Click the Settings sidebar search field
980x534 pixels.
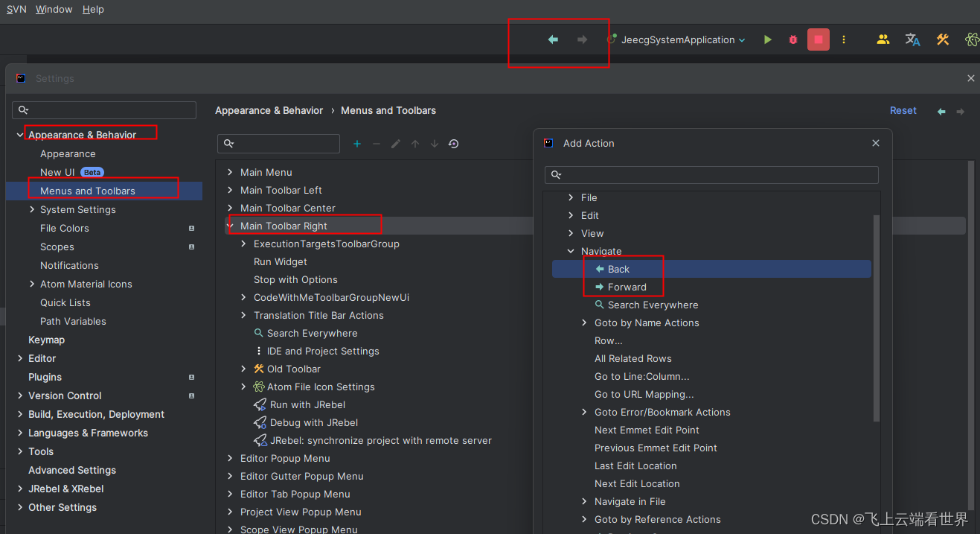tap(104, 110)
